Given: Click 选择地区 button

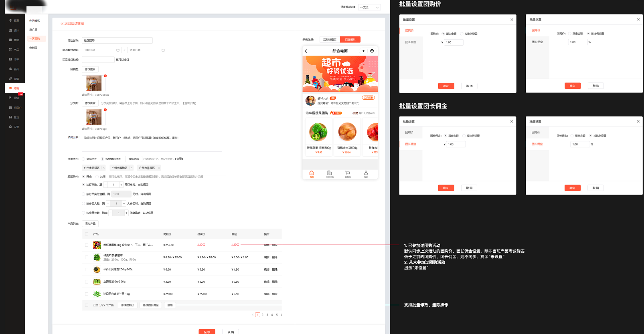Looking at the screenshot, I should [134, 159].
